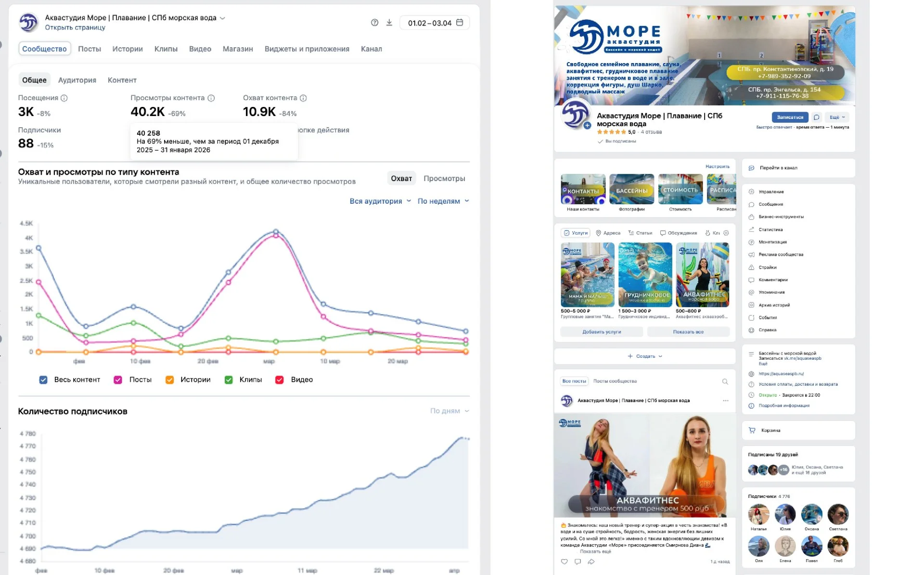Open the Вся аудитория dropdown
924x575 pixels.
click(380, 201)
